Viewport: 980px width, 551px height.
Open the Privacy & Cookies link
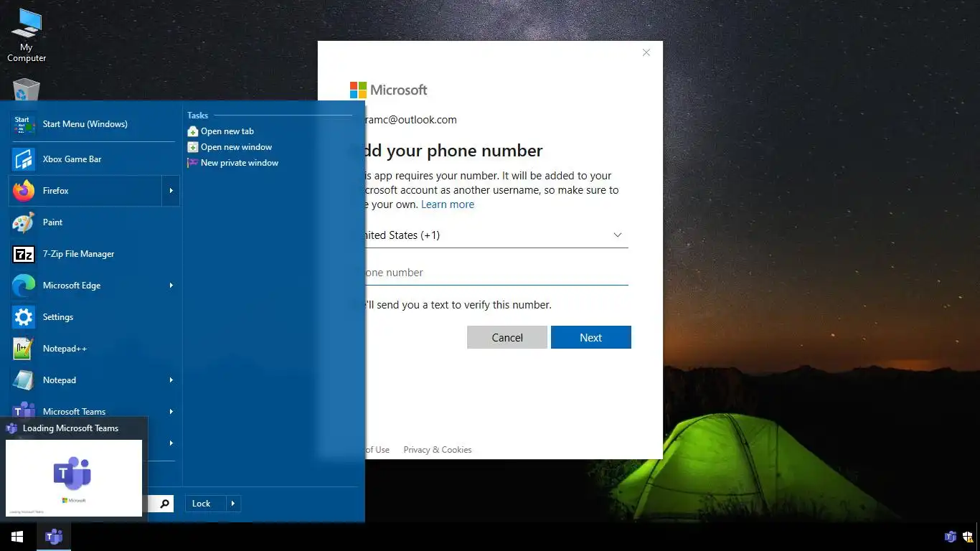[438, 450]
